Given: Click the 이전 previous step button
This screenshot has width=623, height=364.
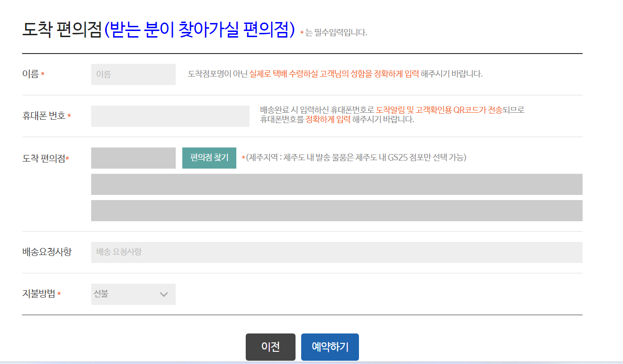Looking at the screenshot, I should [270, 347].
